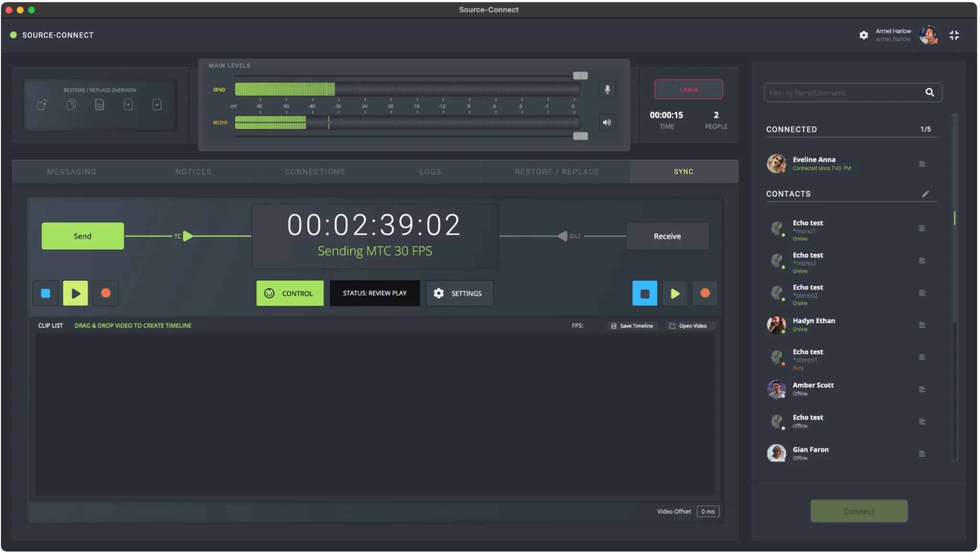This screenshot has height=553, width=980.
Task: Click Save Timeline in the clip list
Action: pos(632,326)
